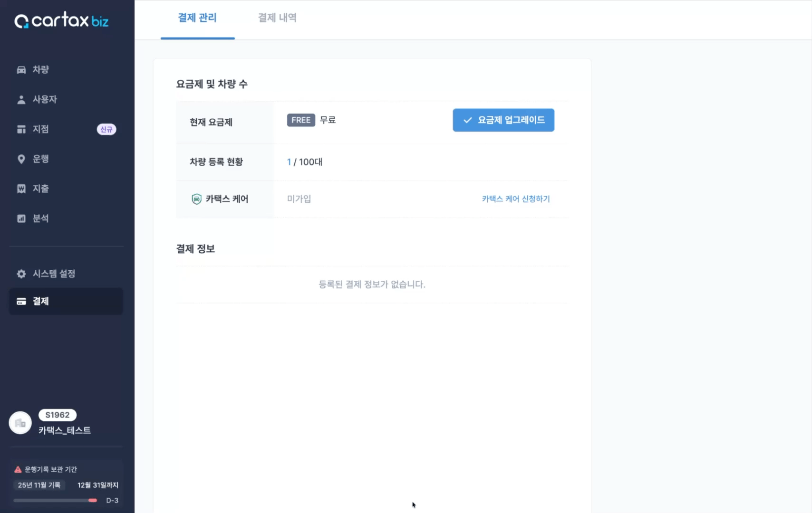Image resolution: width=812 pixels, height=513 pixels.
Task: Click the 운행기록 보관 기간 progress bar
Action: pyautogui.click(x=55, y=500)
